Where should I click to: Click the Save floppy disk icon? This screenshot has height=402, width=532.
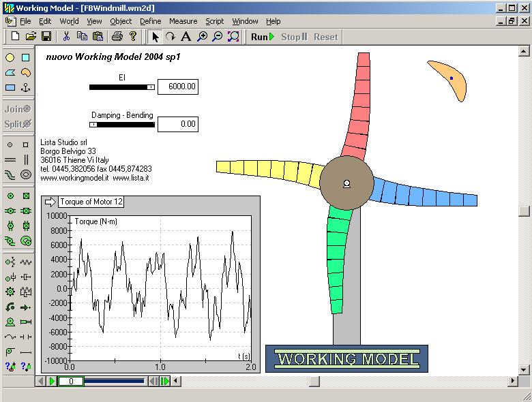46,36
